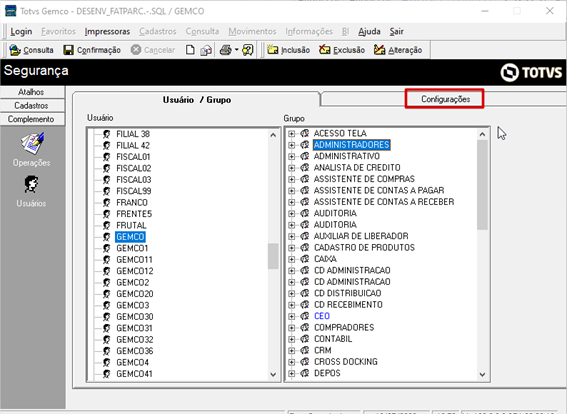
Task: Click the copy documents toolbar icon
Action: click(x=206, y=50)
